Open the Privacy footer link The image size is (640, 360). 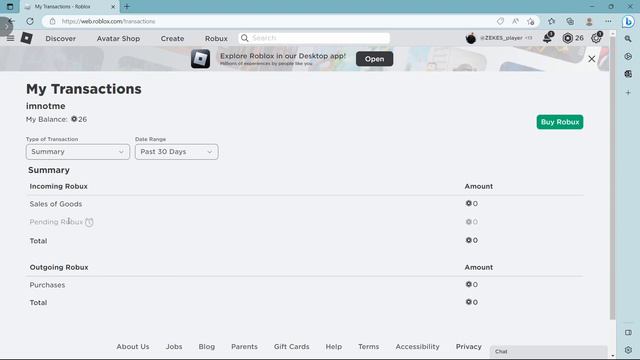pos(469,347)
